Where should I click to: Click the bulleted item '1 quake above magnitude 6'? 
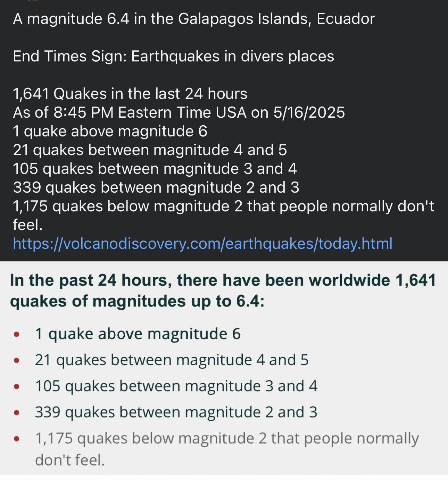(138, 334)
